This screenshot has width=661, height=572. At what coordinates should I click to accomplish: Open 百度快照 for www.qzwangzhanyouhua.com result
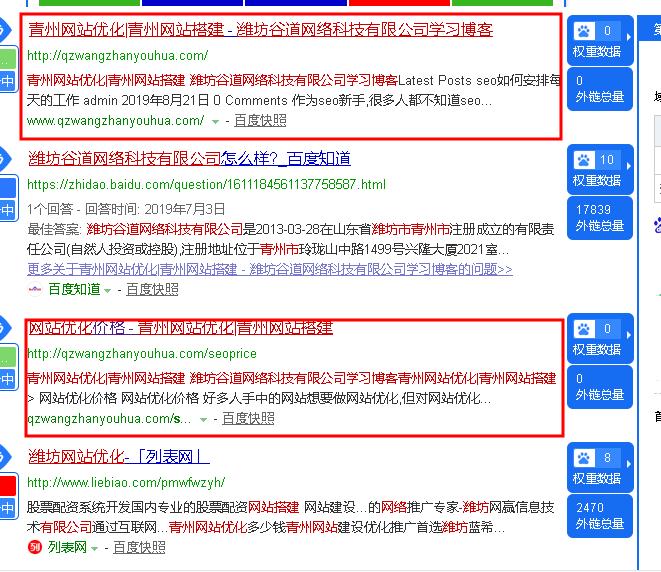pyautogui.click(x=260, y=121)
